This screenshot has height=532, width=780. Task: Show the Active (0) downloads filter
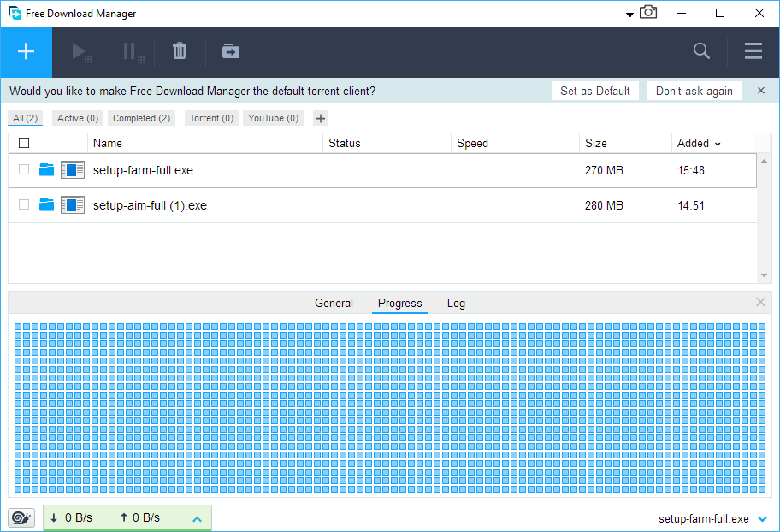click(x=78, y=118)
